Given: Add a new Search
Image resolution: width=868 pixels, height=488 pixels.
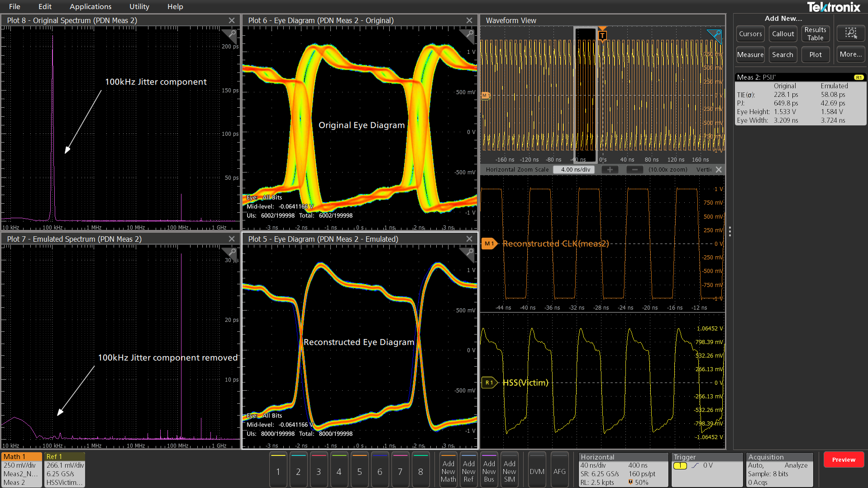Looking at the screenshot, I should click(783, 55).
